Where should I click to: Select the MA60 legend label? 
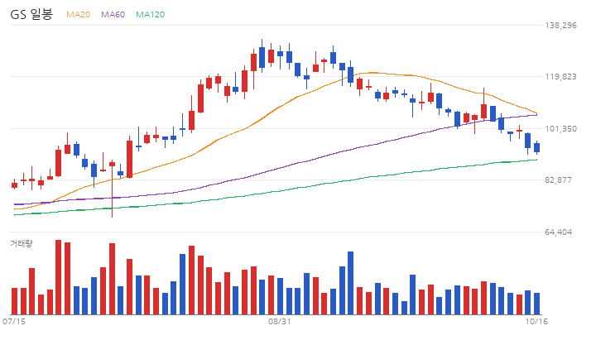pos(113,14)
